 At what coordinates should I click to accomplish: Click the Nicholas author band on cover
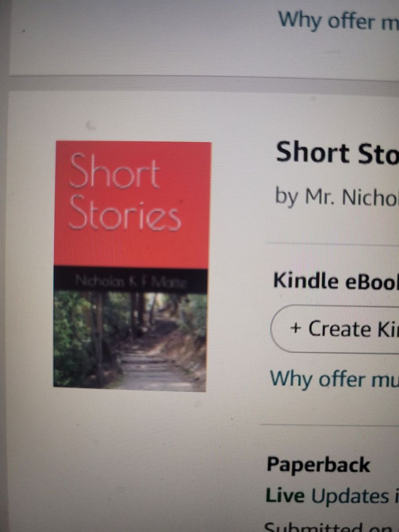tap(130, 281)
